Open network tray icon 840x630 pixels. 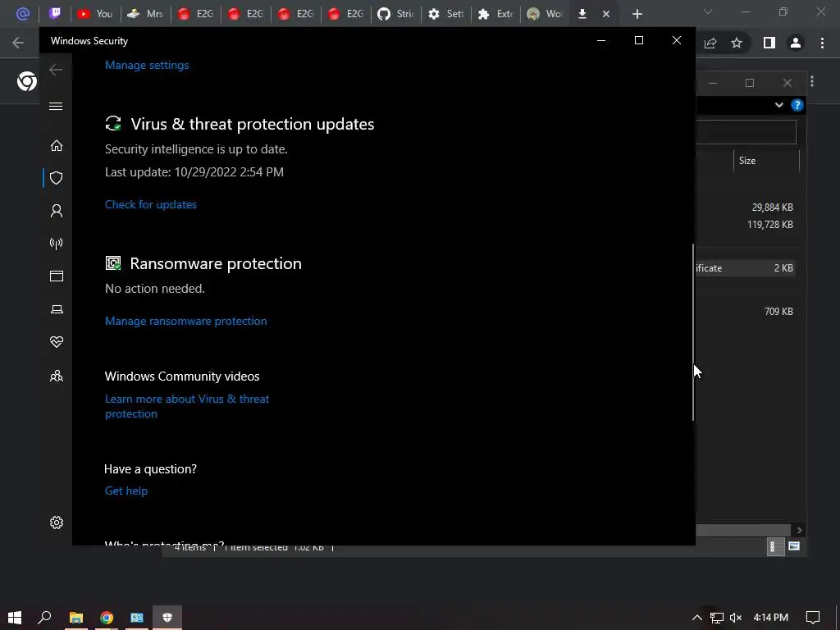click(716, 618)
